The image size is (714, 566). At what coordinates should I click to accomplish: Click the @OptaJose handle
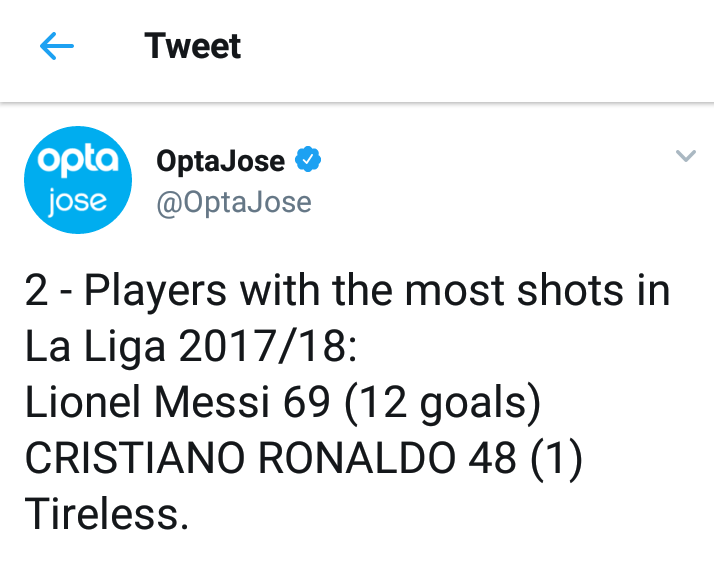(x=234, y=202)
